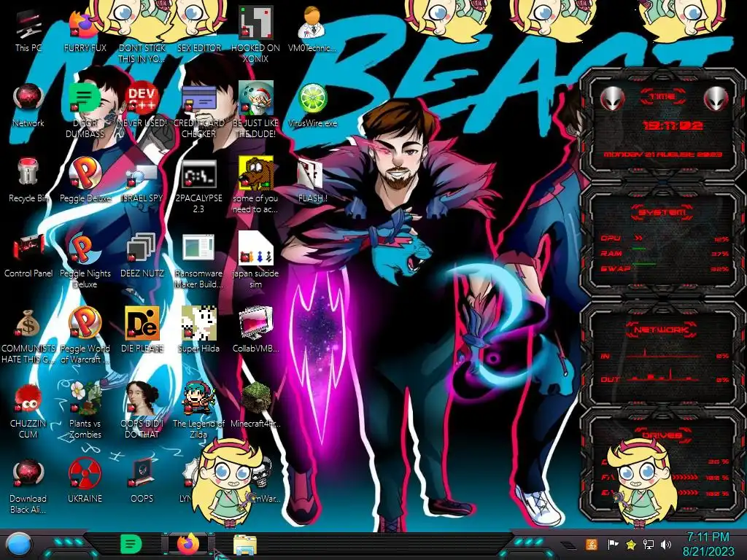Click the network OUT traffic graph
This screenshot has height=560, width=747.
[x=663, y=376]
